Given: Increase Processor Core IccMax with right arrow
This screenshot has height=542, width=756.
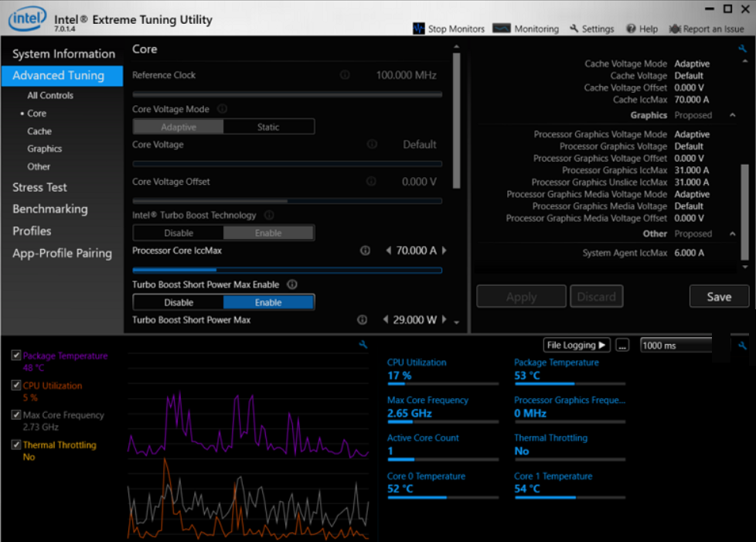Looking at the screenshot, I should (x=444, y=251).
